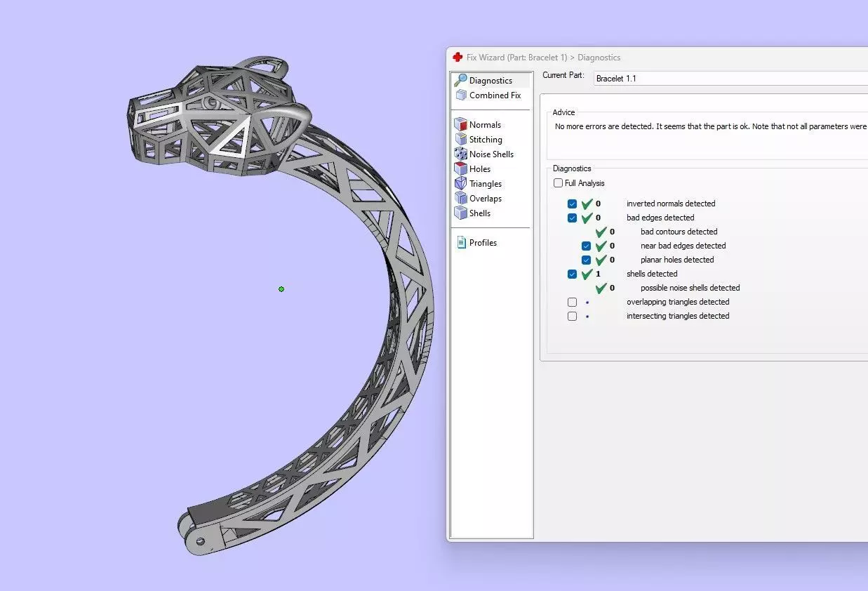The width and height of the screenshot is (868, 591).
Task: Open the Triangles page
Action: 486,184
